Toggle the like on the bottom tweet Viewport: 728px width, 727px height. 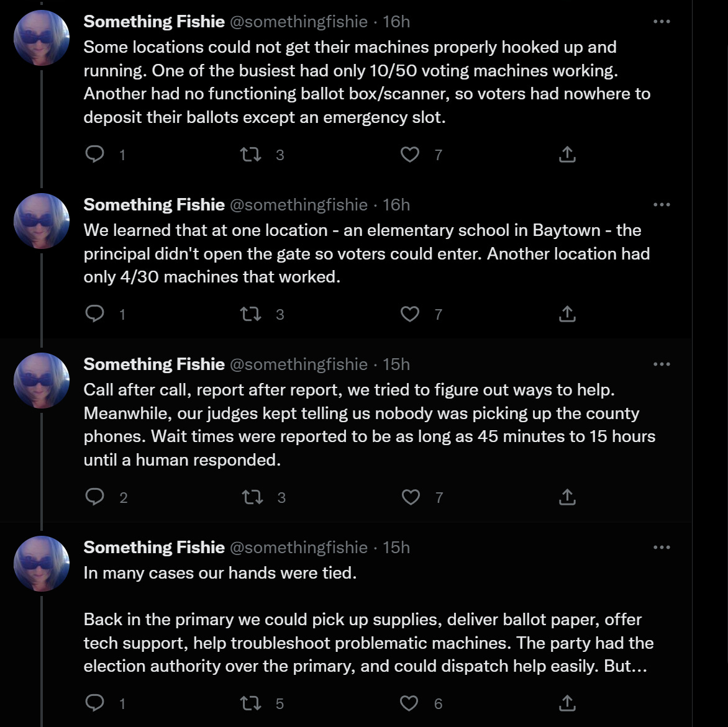[x=410, y=703]
